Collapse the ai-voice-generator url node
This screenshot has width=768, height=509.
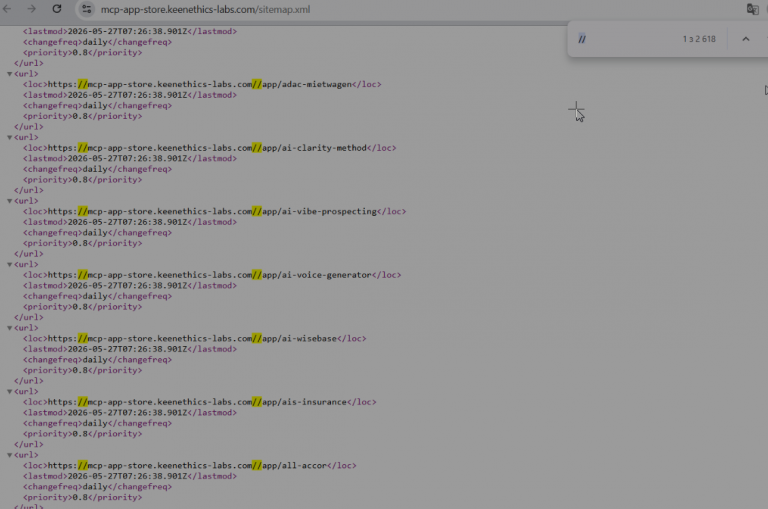[x=9, y=265]
